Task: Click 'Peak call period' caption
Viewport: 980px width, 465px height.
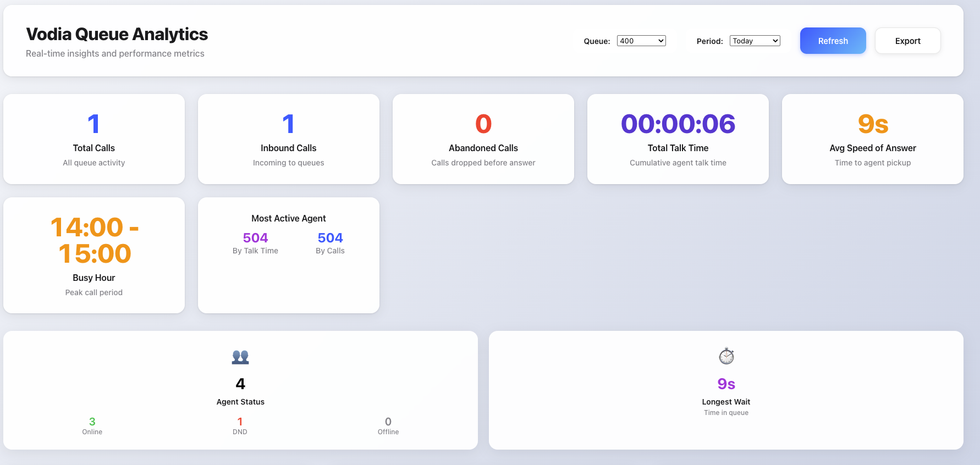Action: point(94,292)
